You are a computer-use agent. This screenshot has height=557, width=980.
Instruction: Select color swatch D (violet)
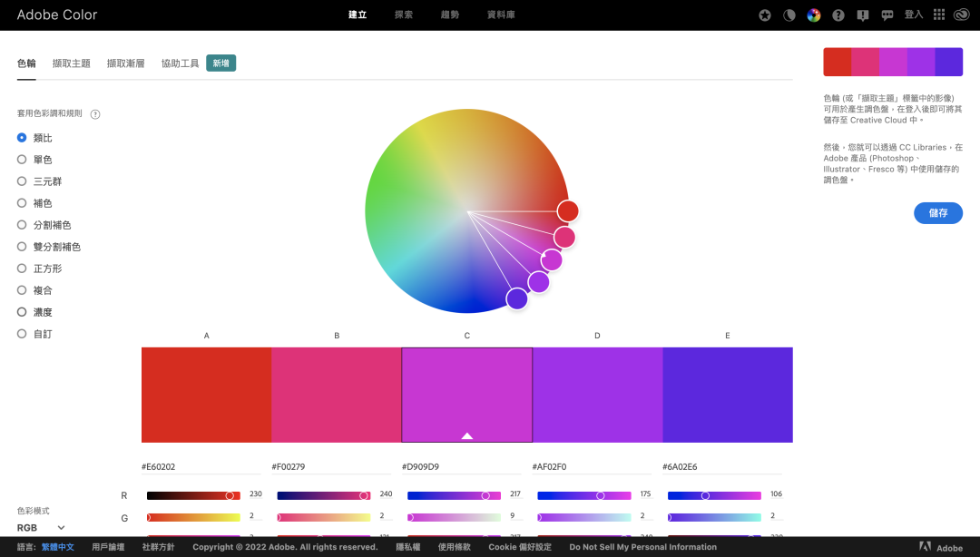[x=597, y=396]
